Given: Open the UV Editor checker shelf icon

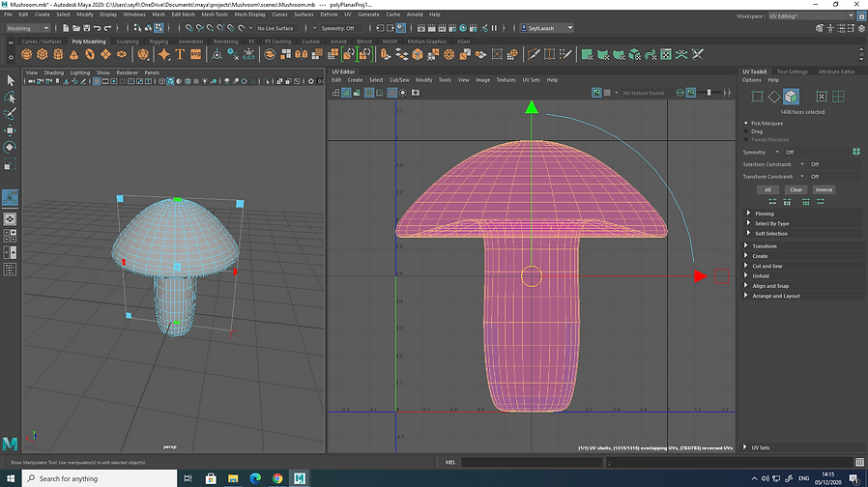Looking at the screenshot, I should tap(666, 54).
